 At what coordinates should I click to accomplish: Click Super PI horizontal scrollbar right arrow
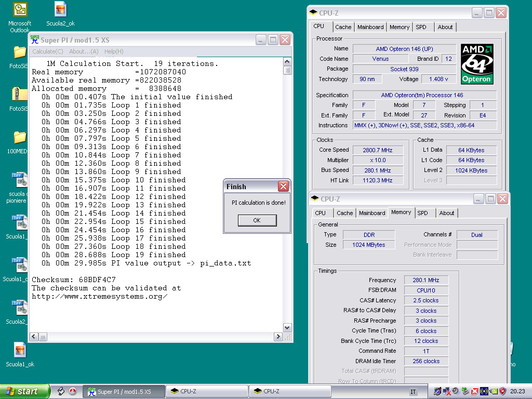[278, 337]
